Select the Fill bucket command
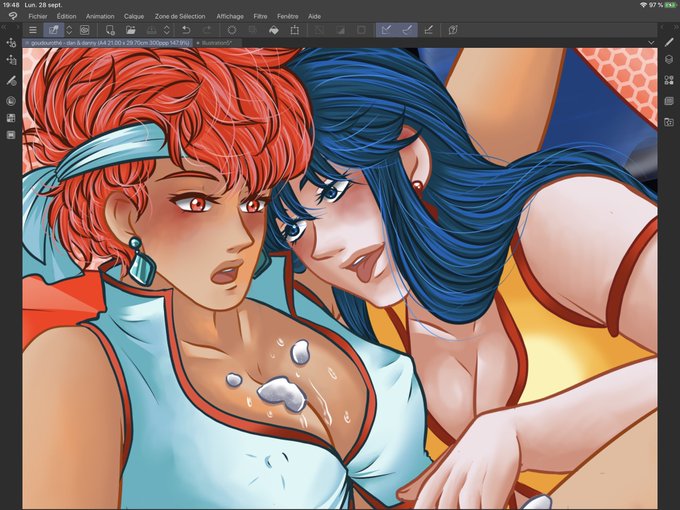The image size is (680, 510). (274, 30)
